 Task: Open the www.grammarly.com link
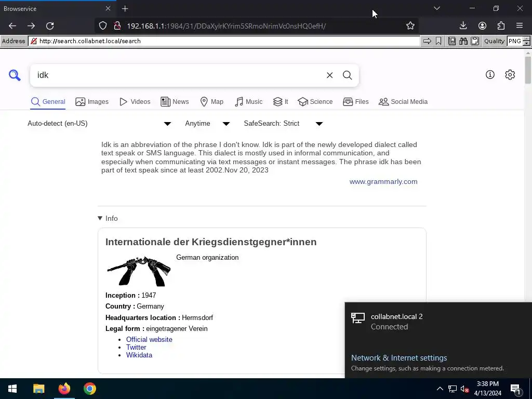point(383,181)
